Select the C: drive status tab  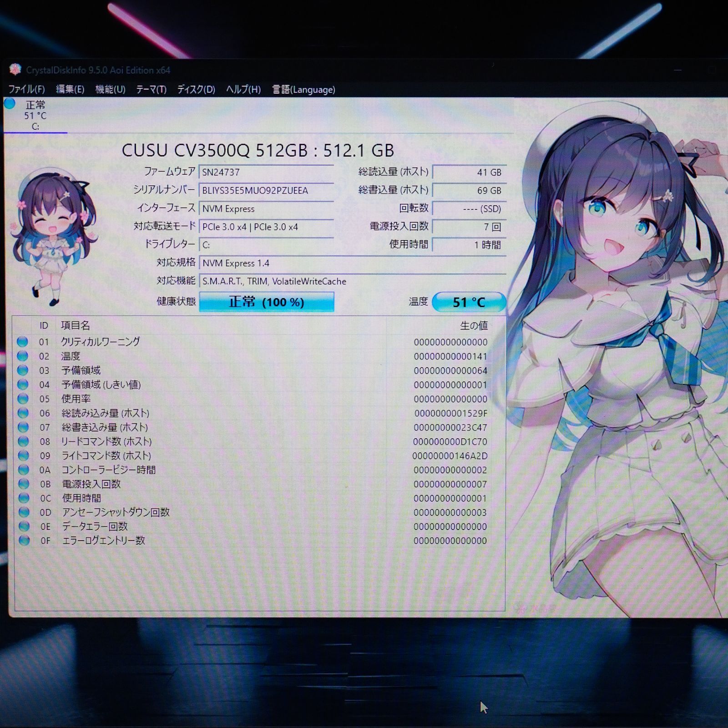35,116
